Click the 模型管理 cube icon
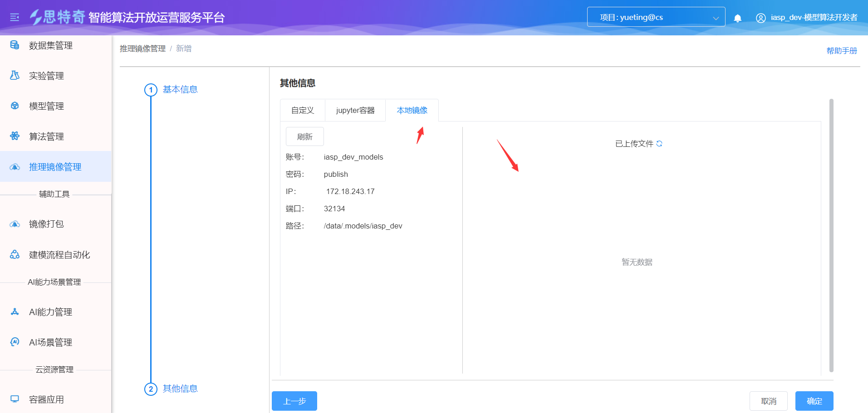 (x=15, y=106)
